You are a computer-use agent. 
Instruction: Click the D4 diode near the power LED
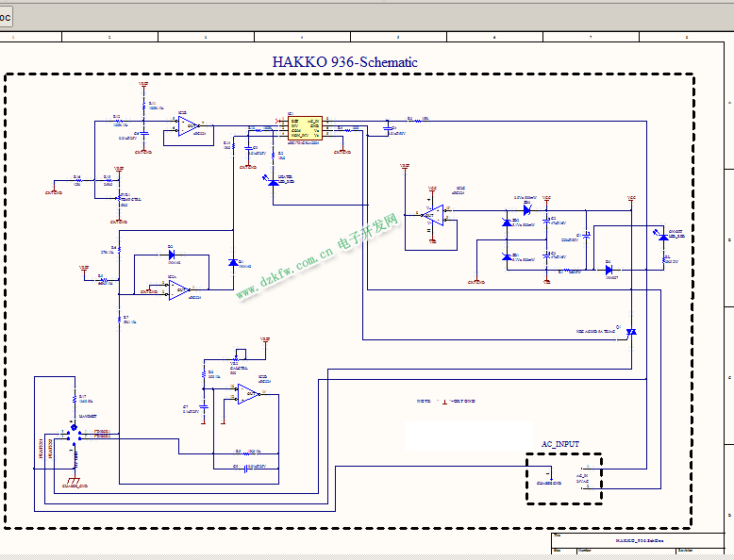(x=609, y=270)
